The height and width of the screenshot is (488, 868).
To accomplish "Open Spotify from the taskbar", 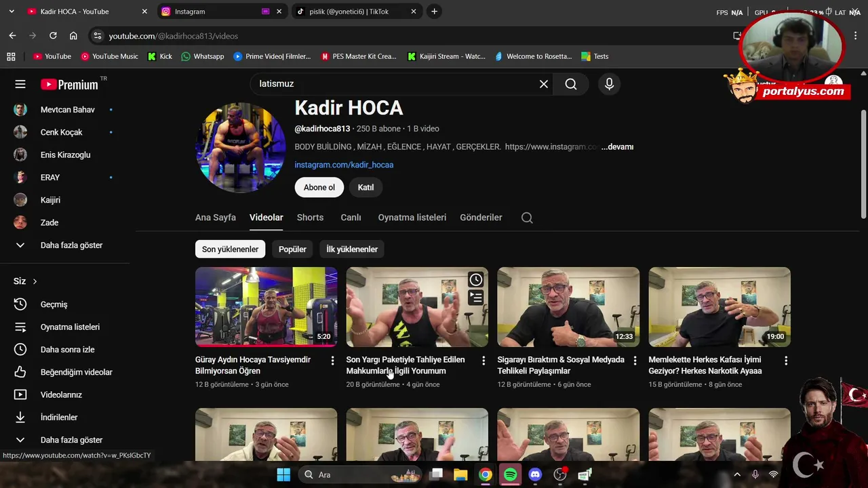I will click(x=510, y=474).
